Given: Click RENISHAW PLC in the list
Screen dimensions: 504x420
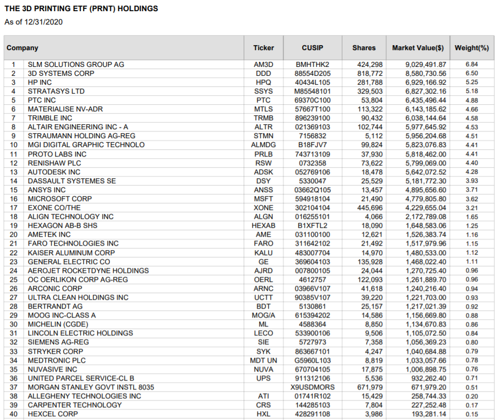Looking at the screenshot, I should [x=54, y=163].
